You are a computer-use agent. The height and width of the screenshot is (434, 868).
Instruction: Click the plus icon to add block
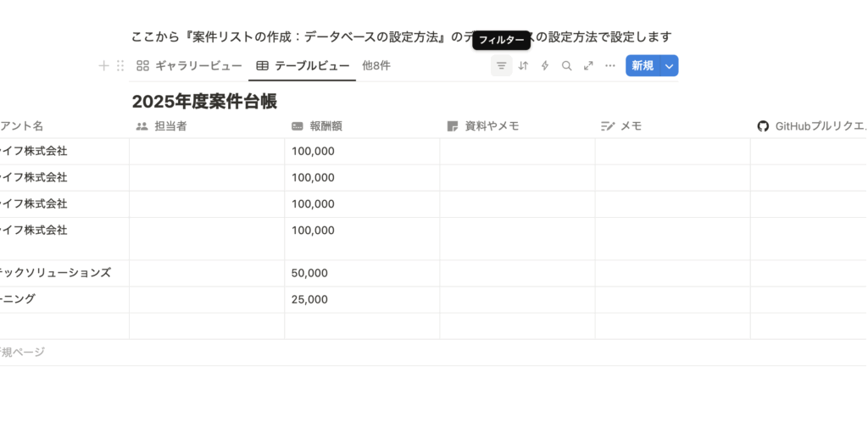103,65
